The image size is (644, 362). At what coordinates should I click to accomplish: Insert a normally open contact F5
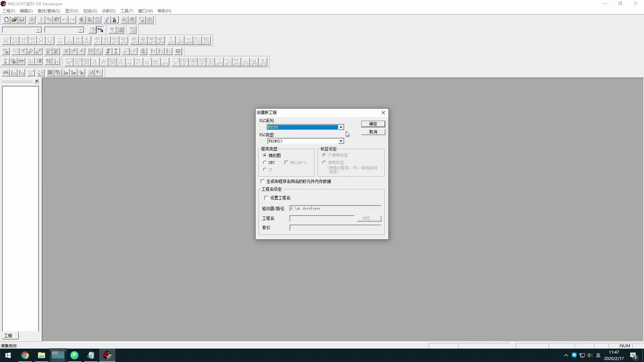6,40
